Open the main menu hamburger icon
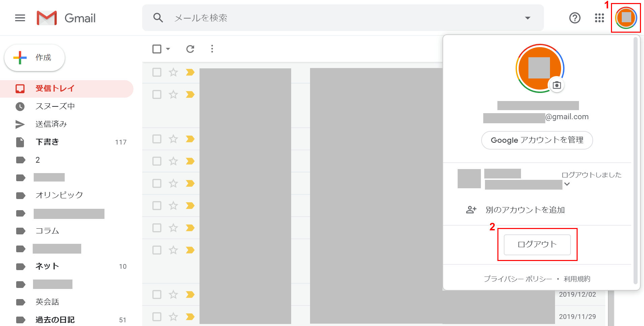 pyautogui.click(x=20, y=18)
